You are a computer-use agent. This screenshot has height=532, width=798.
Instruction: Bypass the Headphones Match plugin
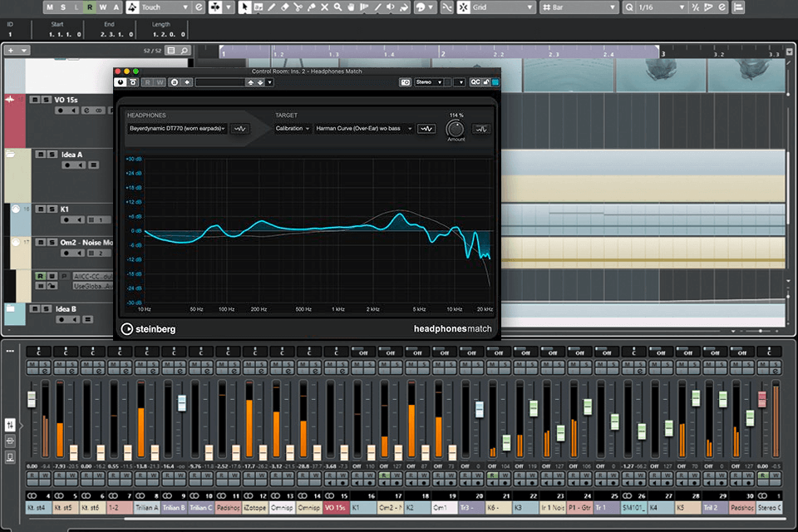point(121,82)
